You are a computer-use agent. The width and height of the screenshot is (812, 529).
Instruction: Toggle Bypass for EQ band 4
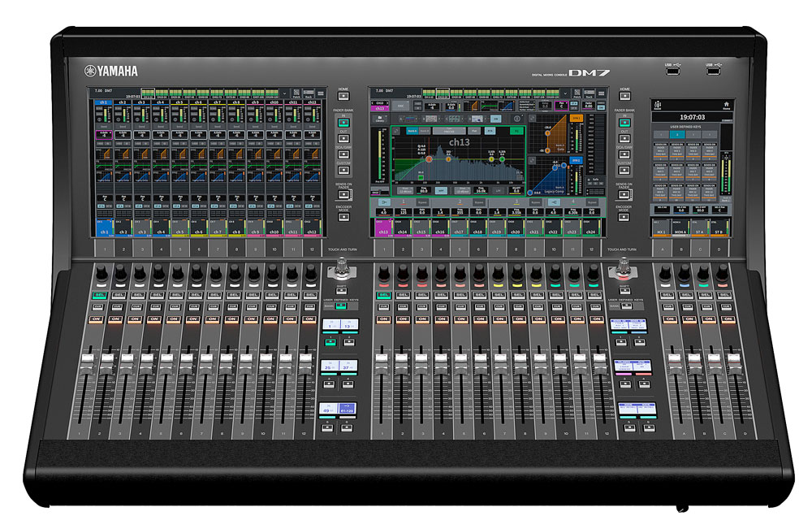[592, 202]
